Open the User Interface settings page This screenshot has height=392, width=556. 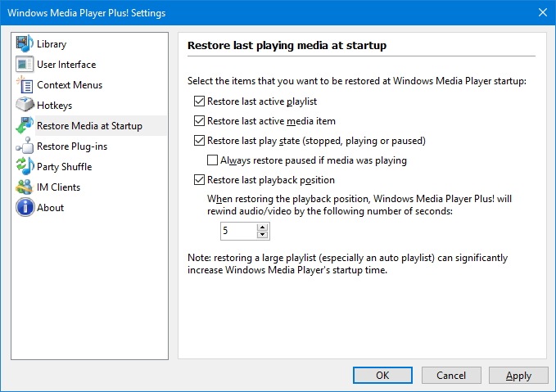[x=66, y=65]
